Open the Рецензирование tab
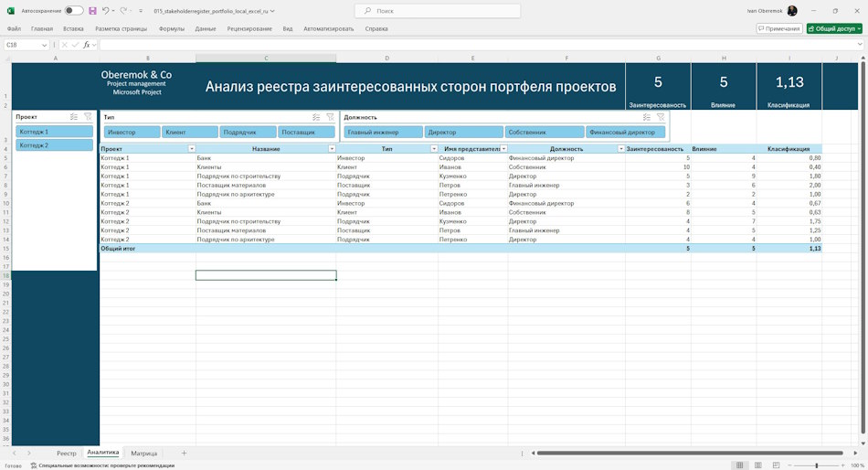The image size is (868, 470). [x=249, y=29]
